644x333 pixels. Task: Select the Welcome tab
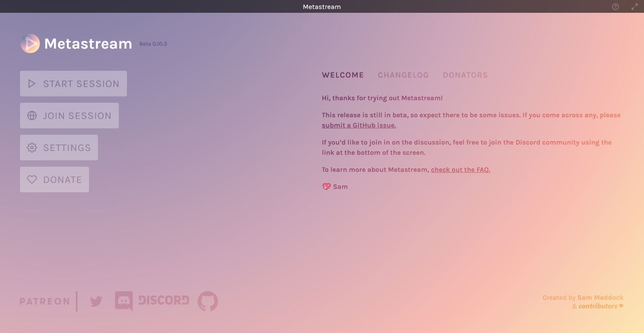tap(343, 75)
